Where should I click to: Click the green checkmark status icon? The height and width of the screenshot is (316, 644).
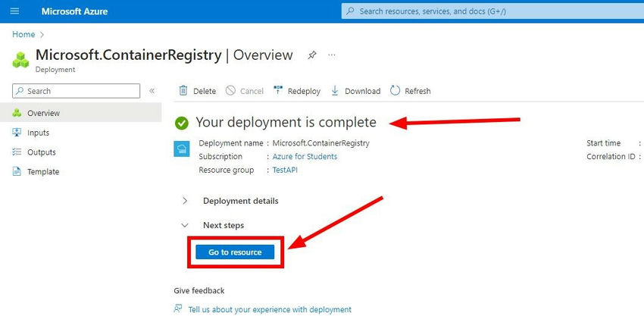click(182, 124)
